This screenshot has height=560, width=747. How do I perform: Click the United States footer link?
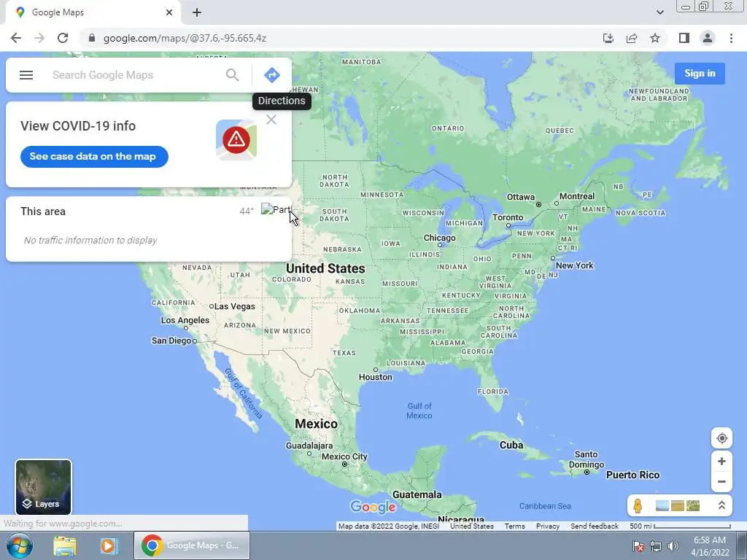pyautogui.click(x=472, y=526)
